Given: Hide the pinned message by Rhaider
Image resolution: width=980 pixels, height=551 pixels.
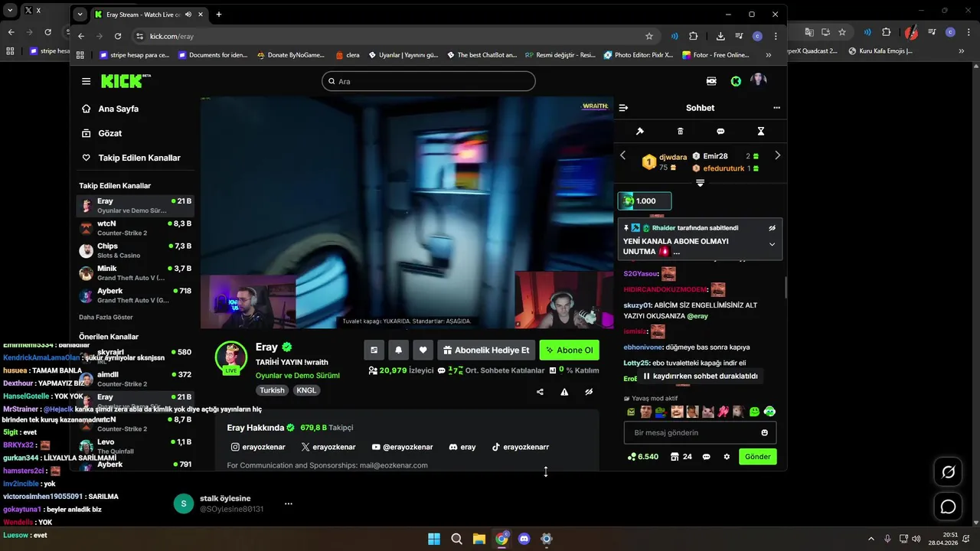Looking at the screenshot, I should (772, 228).
